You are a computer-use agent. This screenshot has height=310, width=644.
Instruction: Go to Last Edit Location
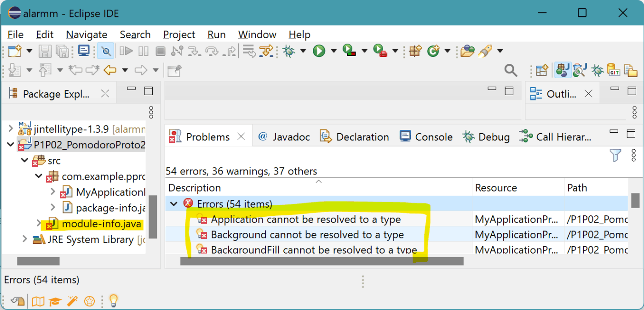tap(75, 70)
